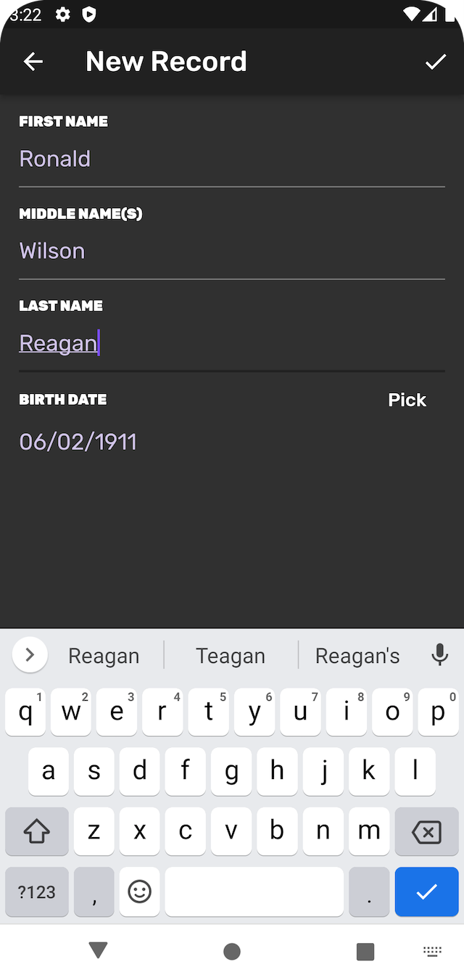Tap the microphone icon for voice input
This screenshot has width=464, height=980.
440,654
